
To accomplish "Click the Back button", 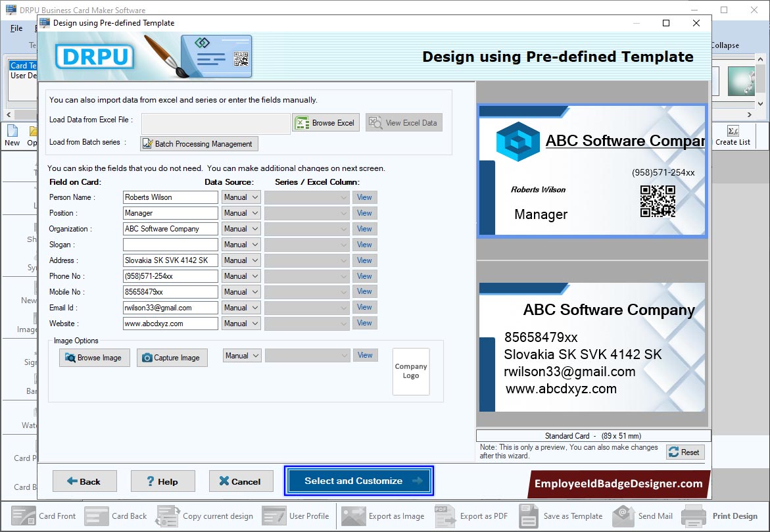I will 84,481.
